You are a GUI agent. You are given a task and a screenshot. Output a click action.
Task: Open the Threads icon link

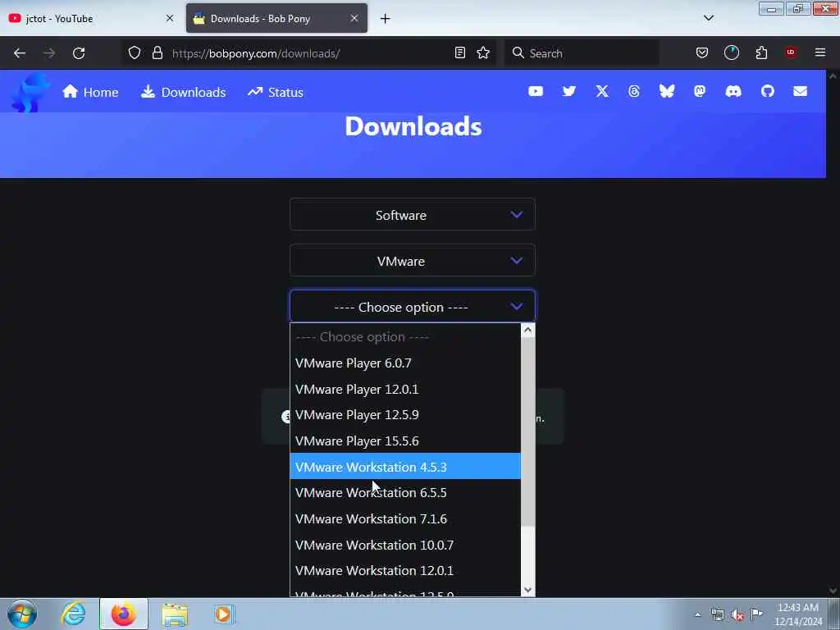click(x=634, y=92)
